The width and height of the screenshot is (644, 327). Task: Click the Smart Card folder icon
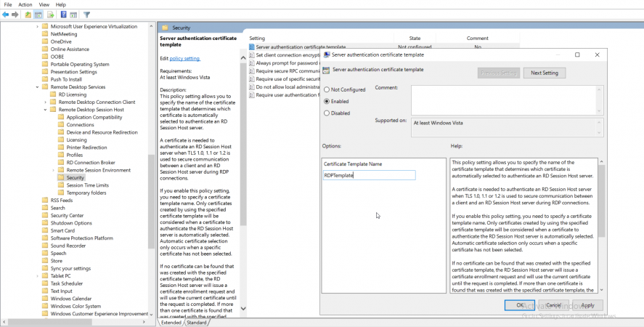click(45, 231)
